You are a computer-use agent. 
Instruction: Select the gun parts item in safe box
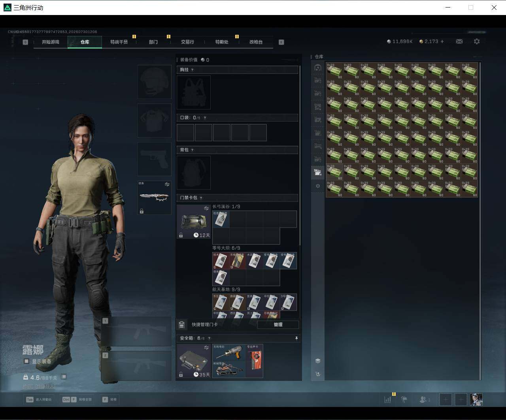coord(229,369)
